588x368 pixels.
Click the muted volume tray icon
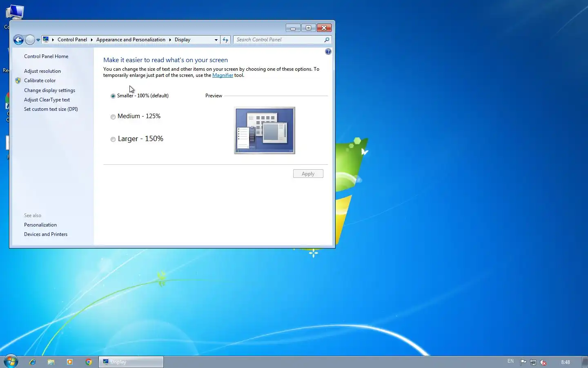tap(543, 362)
